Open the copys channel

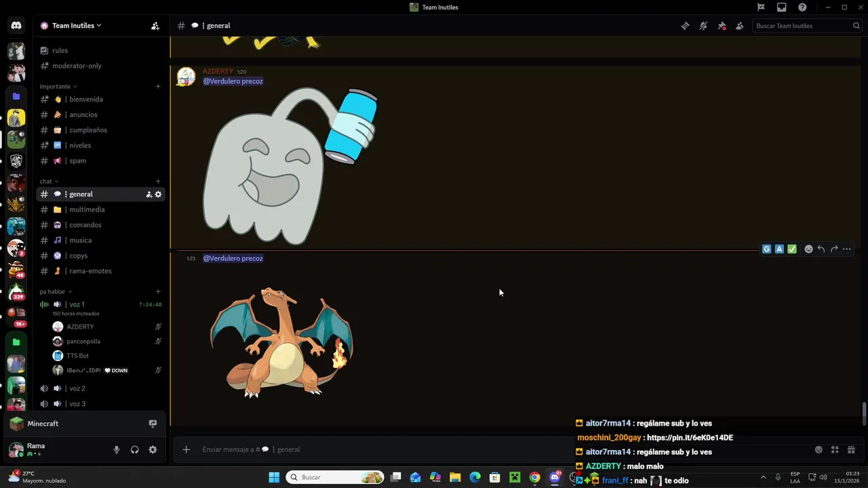tap(100, 256)
